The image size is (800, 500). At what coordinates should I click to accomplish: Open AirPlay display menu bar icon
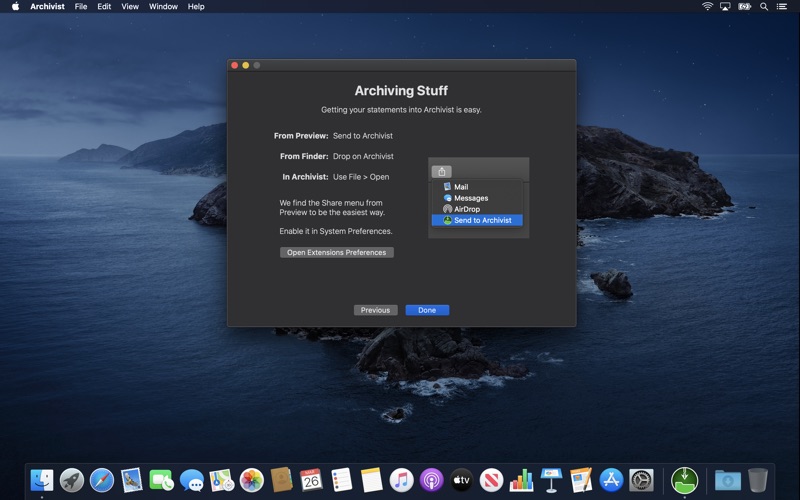coord(725,6)
